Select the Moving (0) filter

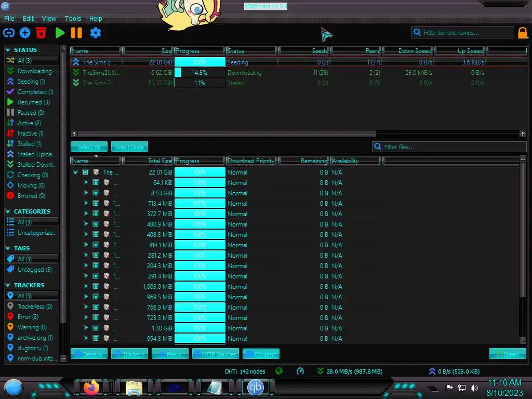(31, 185)
